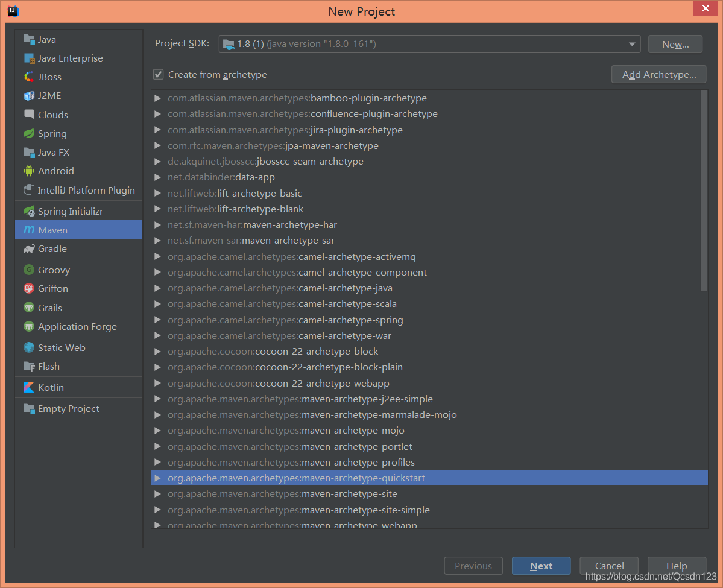Image resolution: width=723 pixels, height=588 pixels.
Task: Expand the maven-archetype-site node
Action: pos(158,494)
